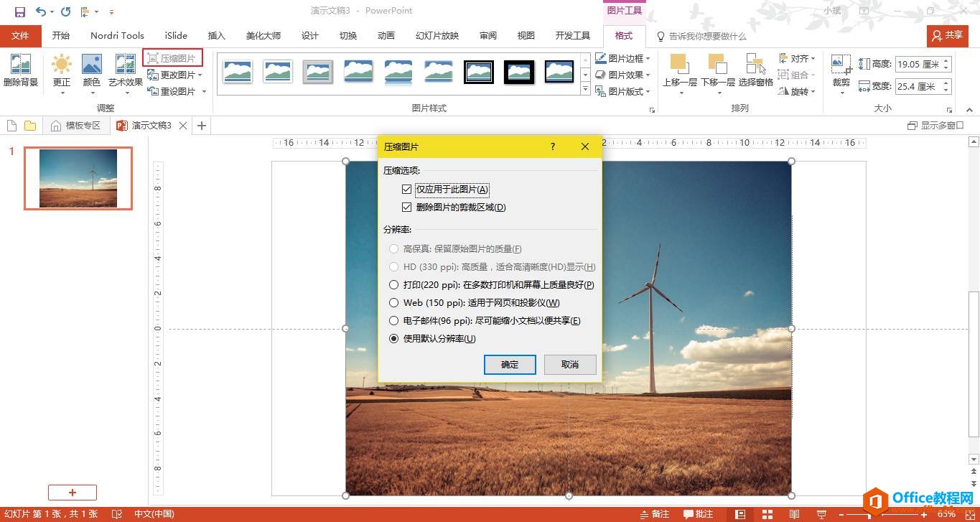Uncheck 仅应用于此图片 option

point(408,189)
